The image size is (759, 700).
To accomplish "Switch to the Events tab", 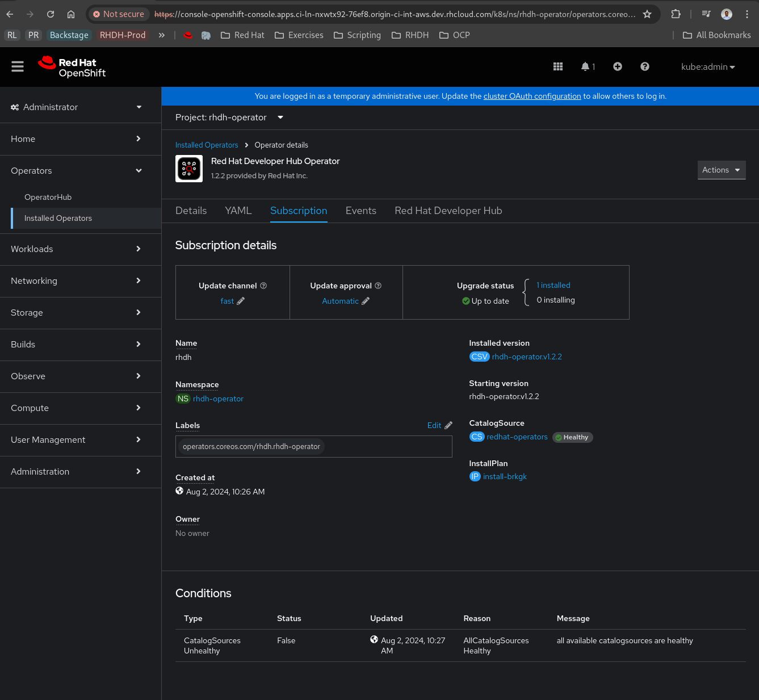I will point(360,211).
